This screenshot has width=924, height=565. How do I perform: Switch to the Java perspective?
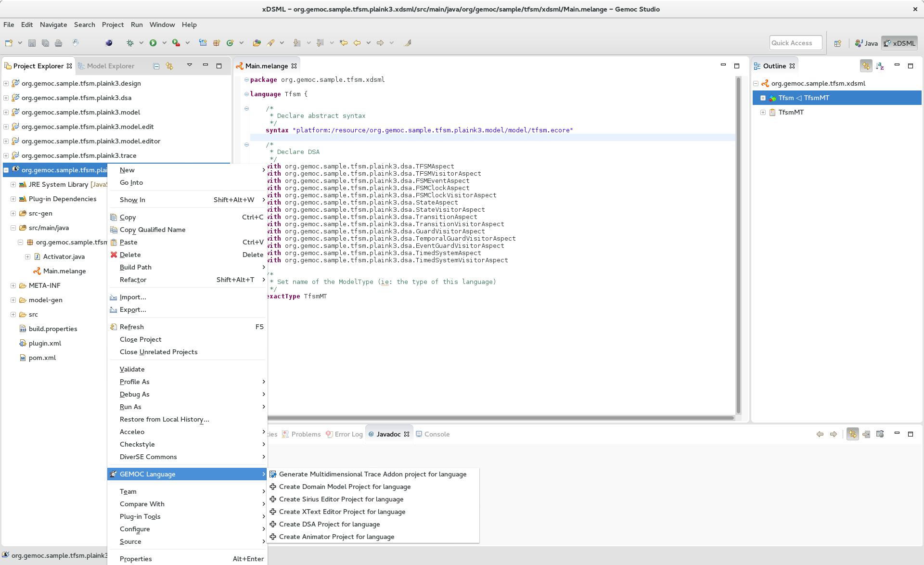pos(866,43)
